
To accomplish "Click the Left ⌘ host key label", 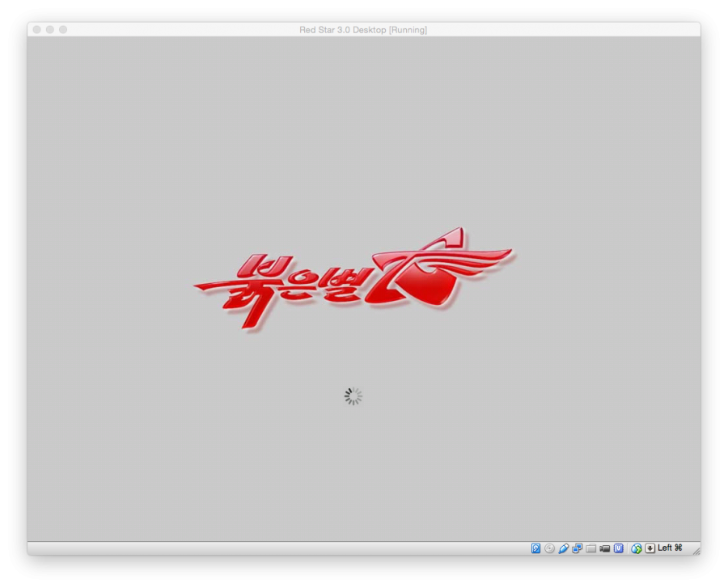I will tap(670, 548).
